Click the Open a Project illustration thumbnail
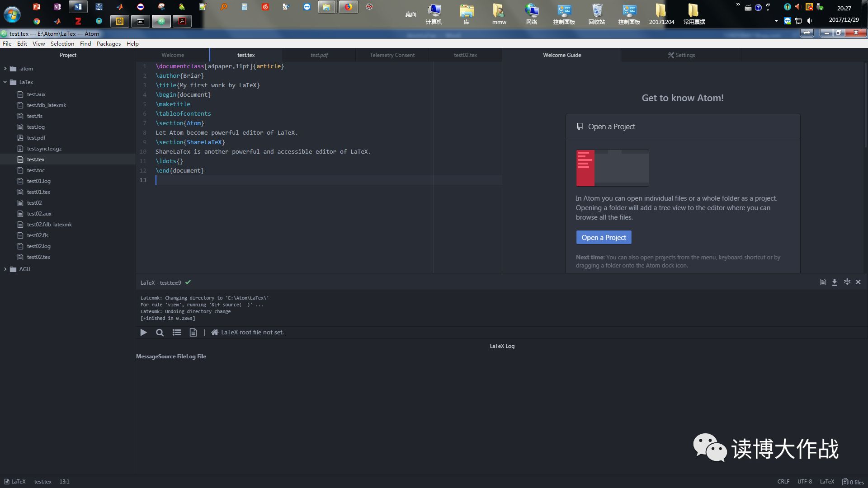This screenshot has width=868, height=488. [613, 168]
